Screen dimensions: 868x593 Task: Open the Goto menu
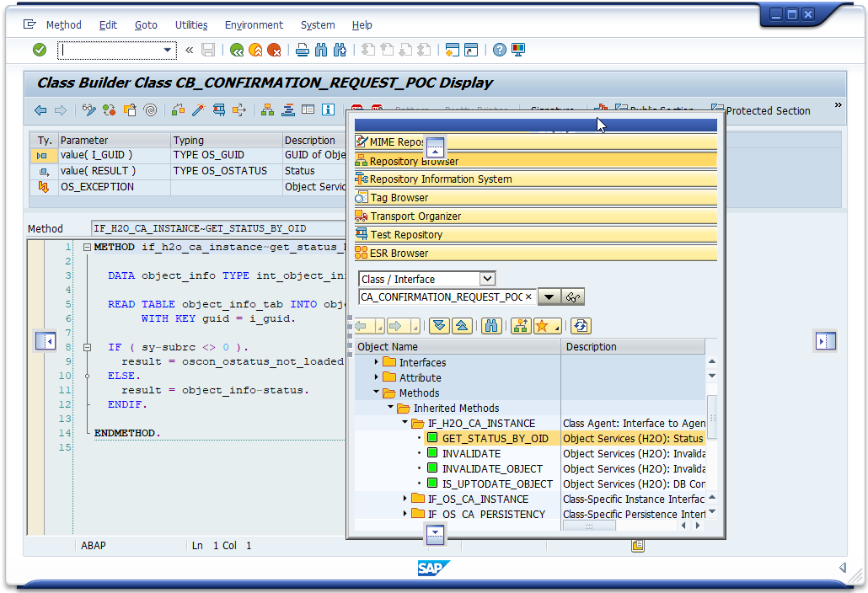click(x=146, y=25)
